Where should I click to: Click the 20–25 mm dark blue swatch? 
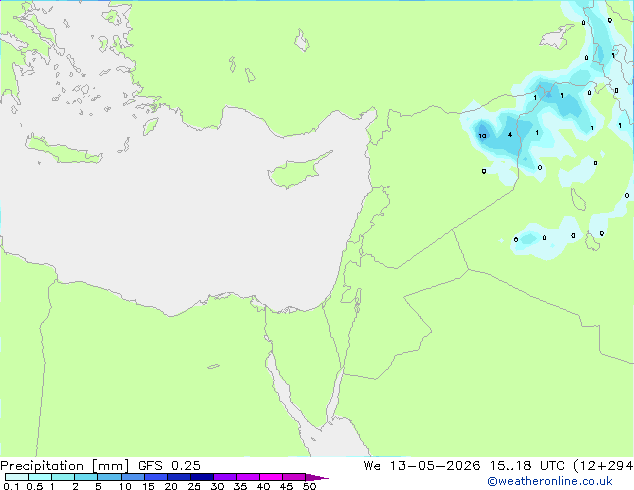pyautogui.click(x=179, y=477)
